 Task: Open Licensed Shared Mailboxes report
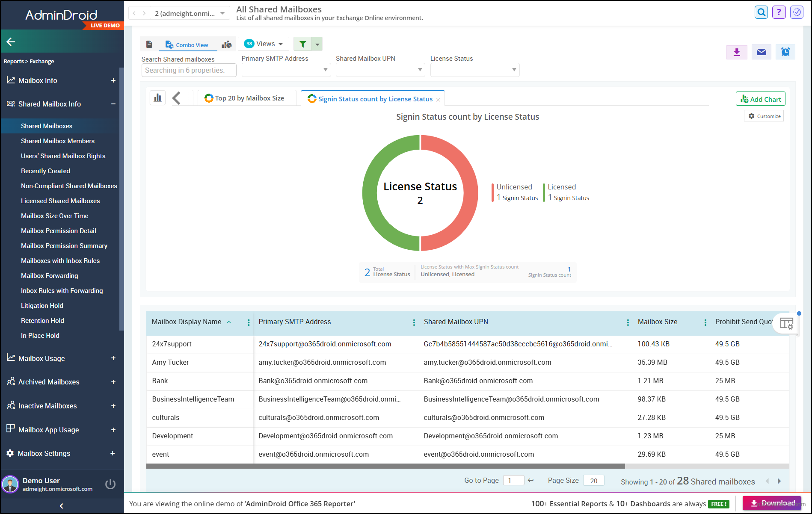[x=60, y=201]
